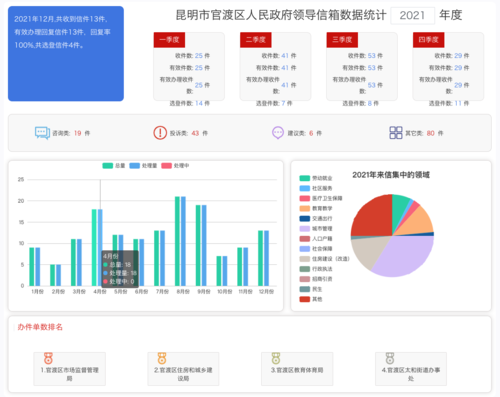Click the red complaint exclamation icon
Image resolution: width=500 pixels, height=397 pixels.
tap(160, 133)
